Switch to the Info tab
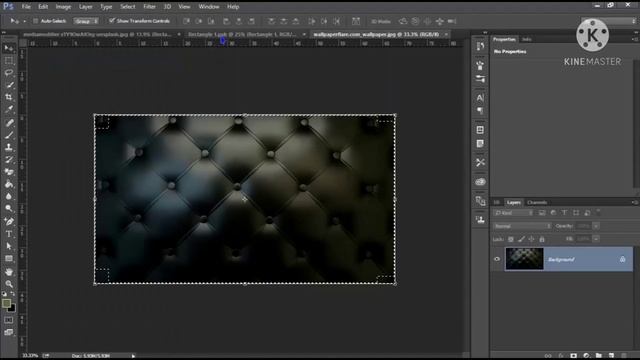The height and width of the screenshot is (360, 640). 527,39
